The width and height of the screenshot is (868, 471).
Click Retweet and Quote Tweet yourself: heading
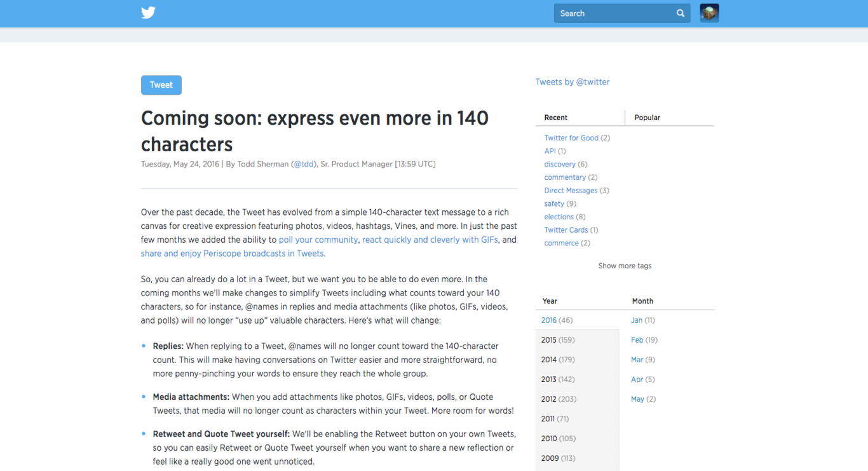click(x=221, y=434)
